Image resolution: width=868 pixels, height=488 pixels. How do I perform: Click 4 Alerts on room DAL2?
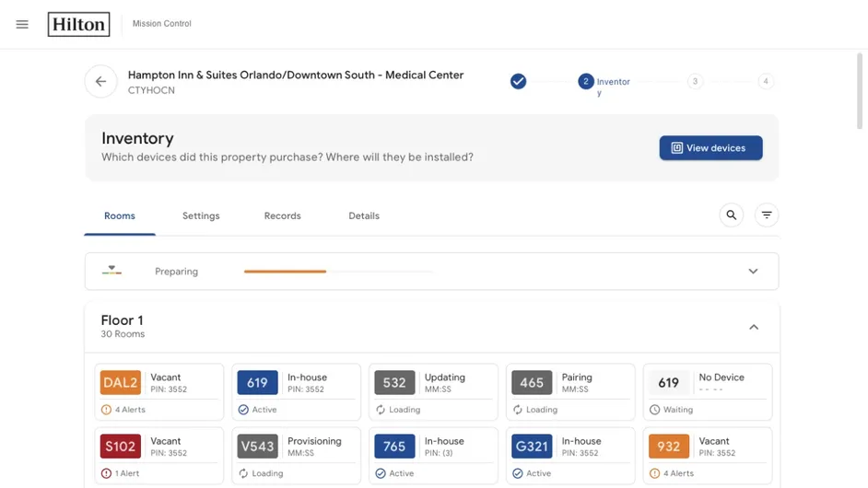click(x=123, y=410)
